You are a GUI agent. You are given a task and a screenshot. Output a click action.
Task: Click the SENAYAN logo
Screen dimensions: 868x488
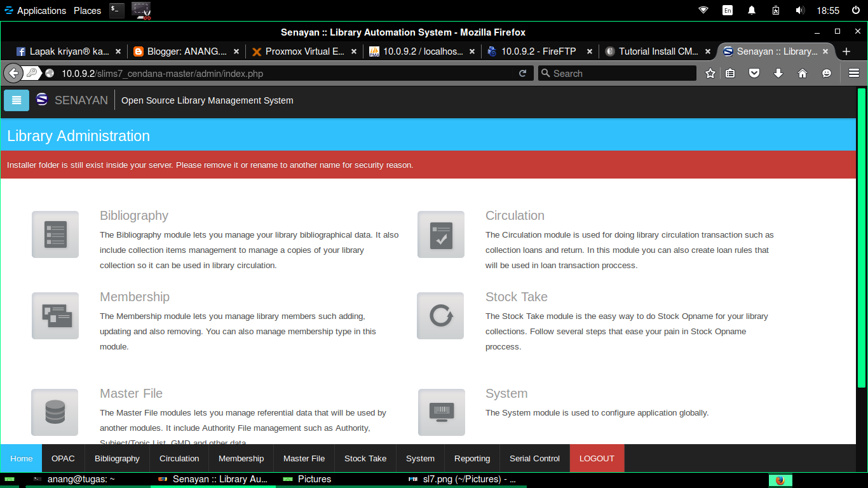click(41, 100)
